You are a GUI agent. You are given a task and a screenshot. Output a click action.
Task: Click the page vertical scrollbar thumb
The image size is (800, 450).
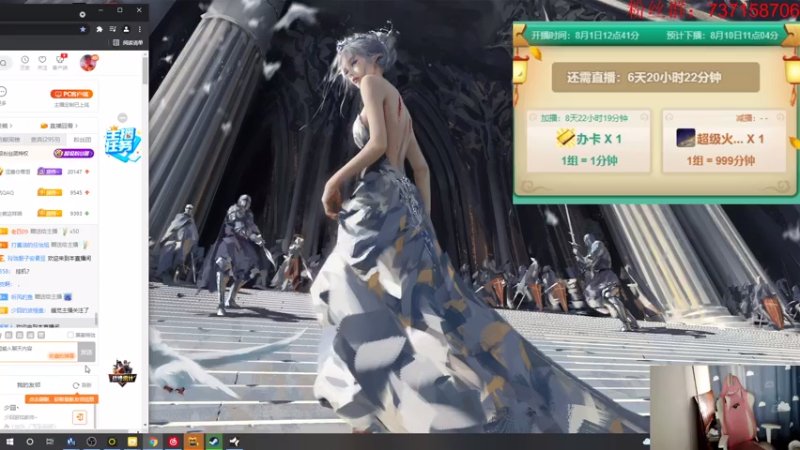[145, 70]
